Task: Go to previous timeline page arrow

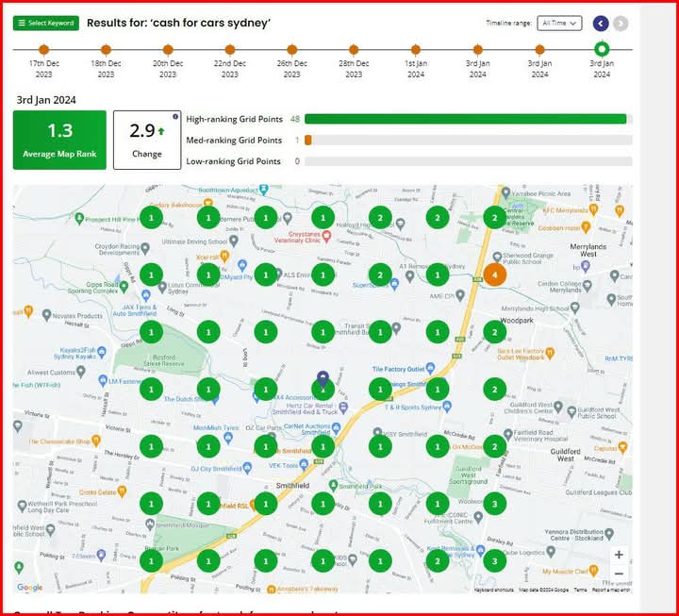Action: click(x=601, y=24)
